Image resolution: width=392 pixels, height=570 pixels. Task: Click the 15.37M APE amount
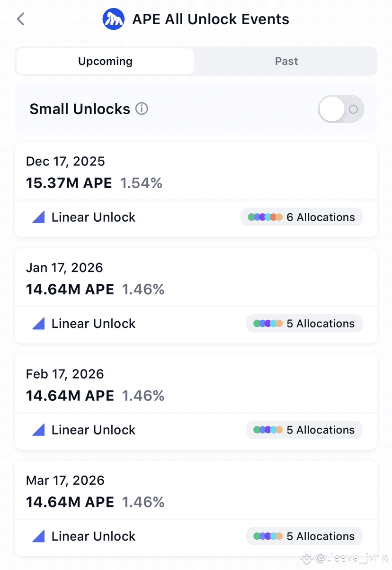pos(69,183)
